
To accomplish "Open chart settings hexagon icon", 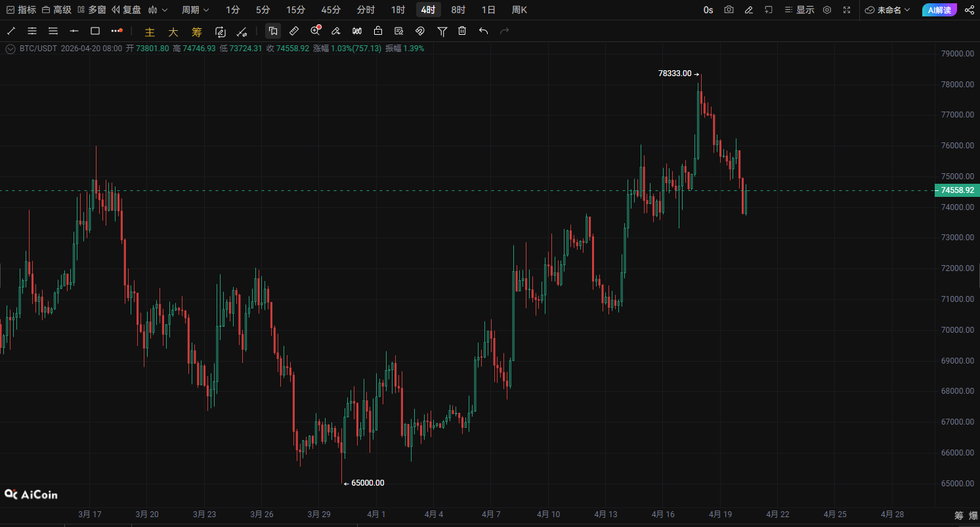I will click(x=827, y=10).
